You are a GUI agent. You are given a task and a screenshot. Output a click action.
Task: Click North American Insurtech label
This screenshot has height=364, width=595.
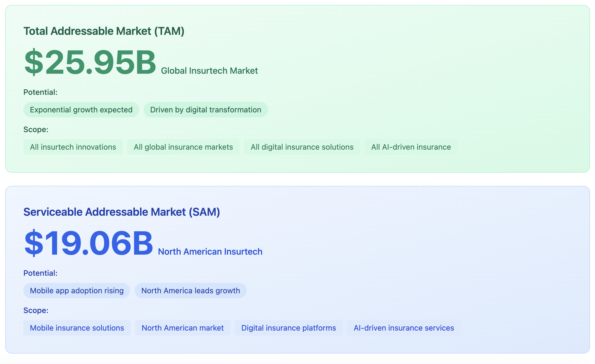coord(210,252)
